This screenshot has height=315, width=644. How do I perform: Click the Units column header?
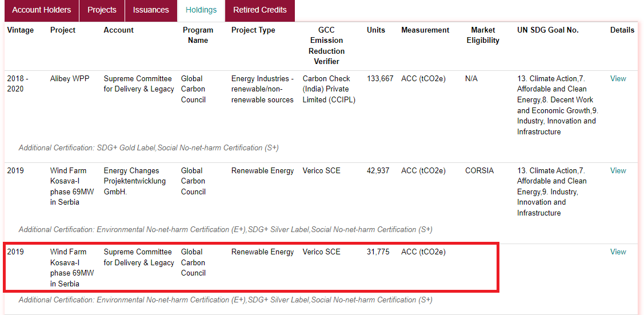click(376, 30)
